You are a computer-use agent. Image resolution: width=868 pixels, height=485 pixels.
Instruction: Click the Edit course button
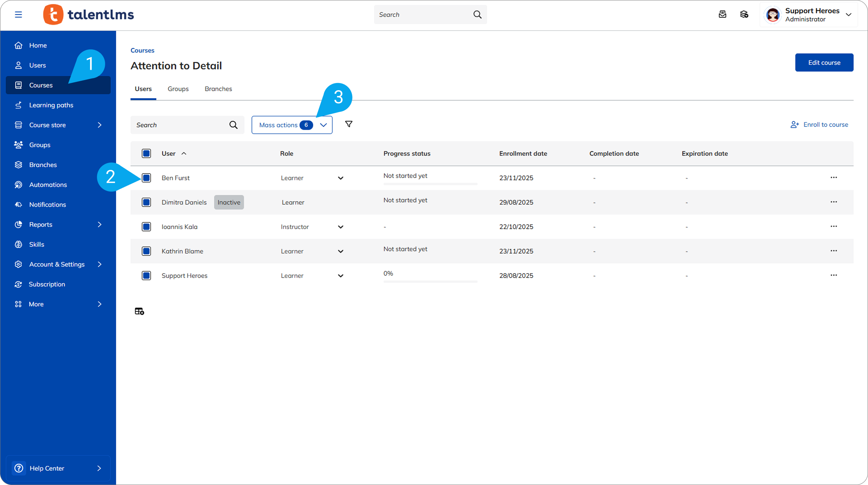point(824,63)
